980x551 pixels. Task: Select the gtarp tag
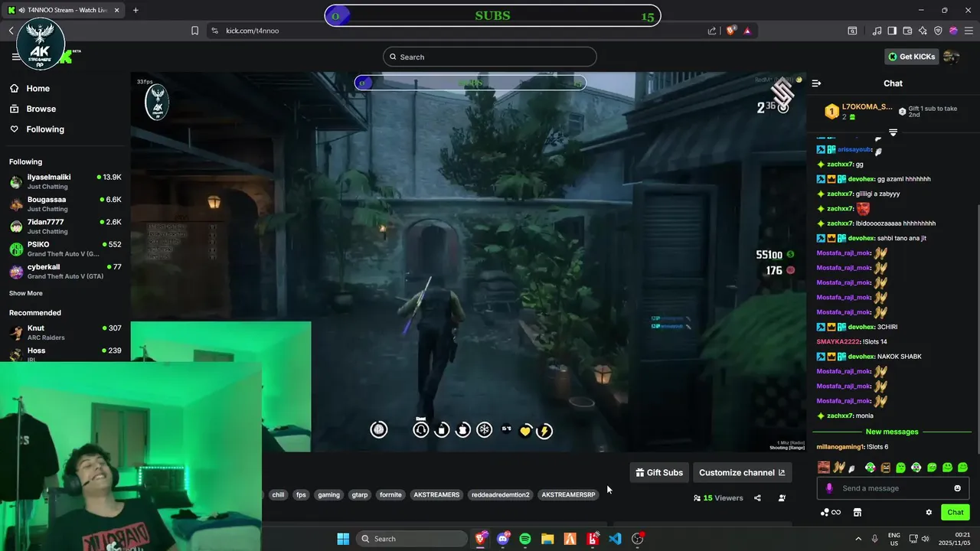[x=360, y=495]
